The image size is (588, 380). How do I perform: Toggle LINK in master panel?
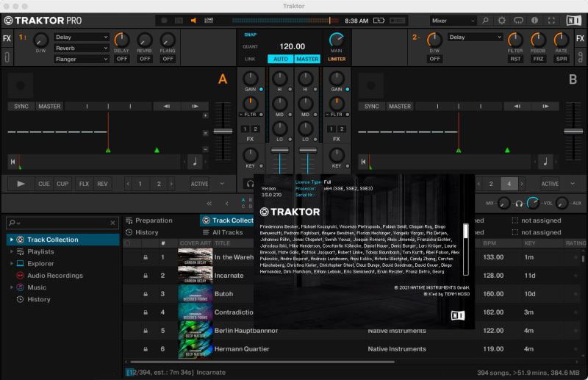point(250,59)
